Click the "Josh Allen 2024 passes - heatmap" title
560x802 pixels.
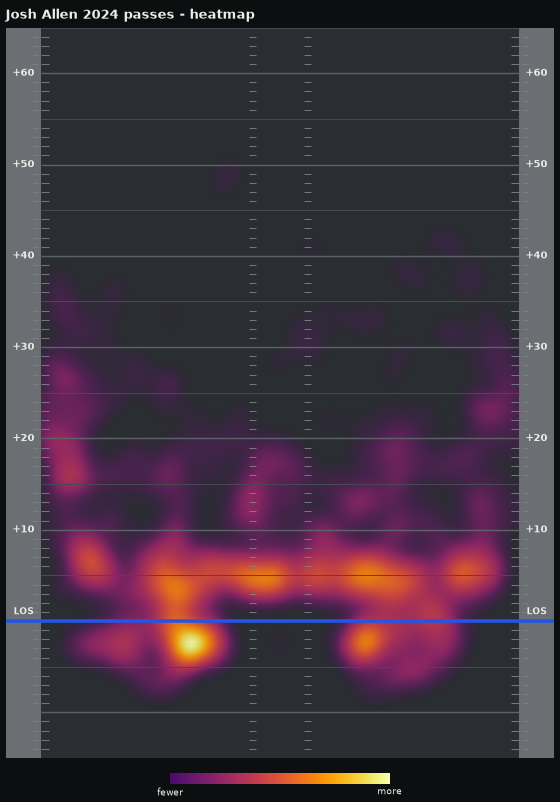(x=130, y=14)
